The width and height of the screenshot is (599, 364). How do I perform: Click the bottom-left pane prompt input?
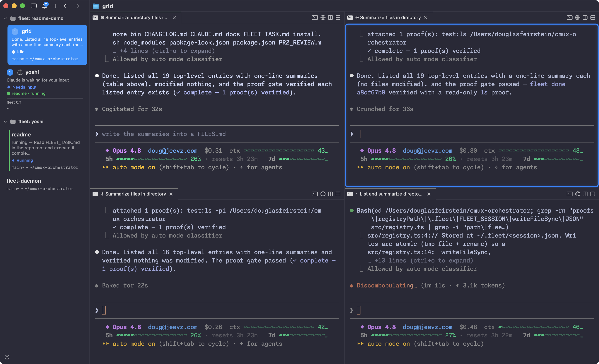[217, 310]
